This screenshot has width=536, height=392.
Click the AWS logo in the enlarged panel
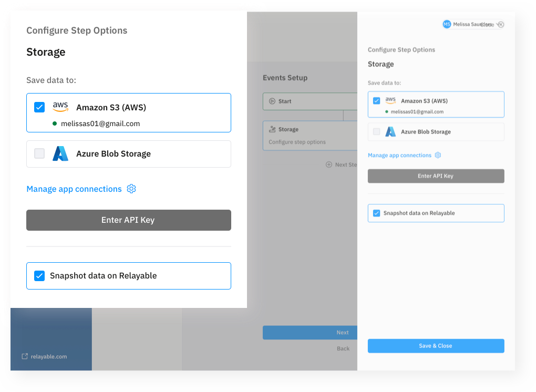click(x=60, y=107)
